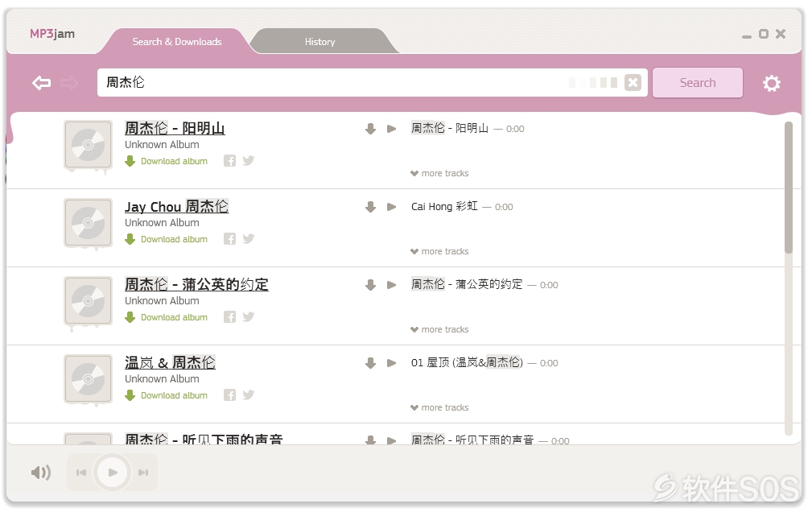This screenshot has width=812, height=512.
Task: Share 周杰伦 - 阳明山 album on Facebook
Action: (x=229, y=161)
